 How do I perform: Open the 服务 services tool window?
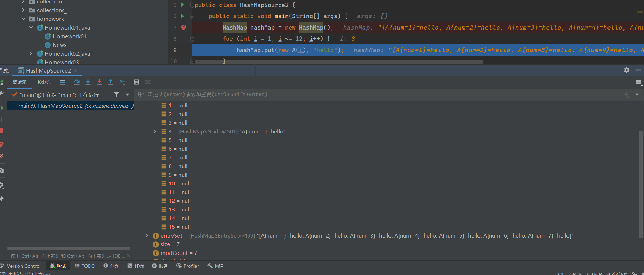coord(160,266)
